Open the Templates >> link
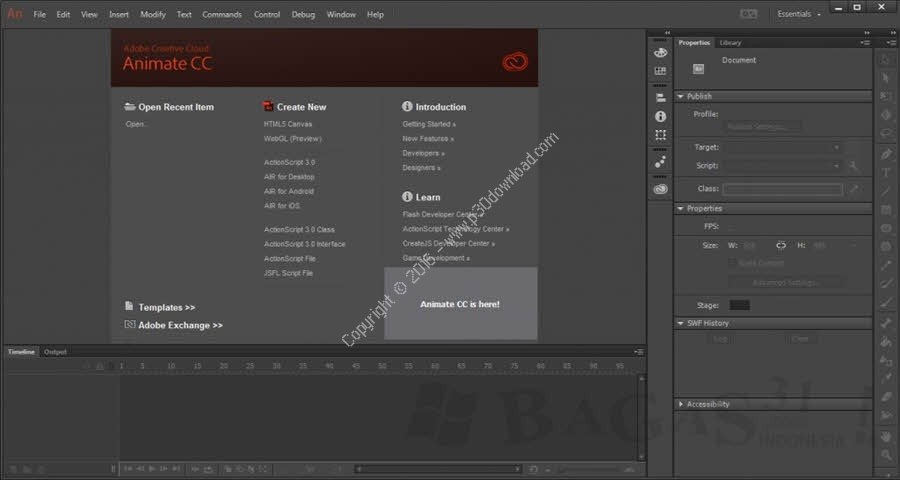900x480 pixels. click(166, 308)
